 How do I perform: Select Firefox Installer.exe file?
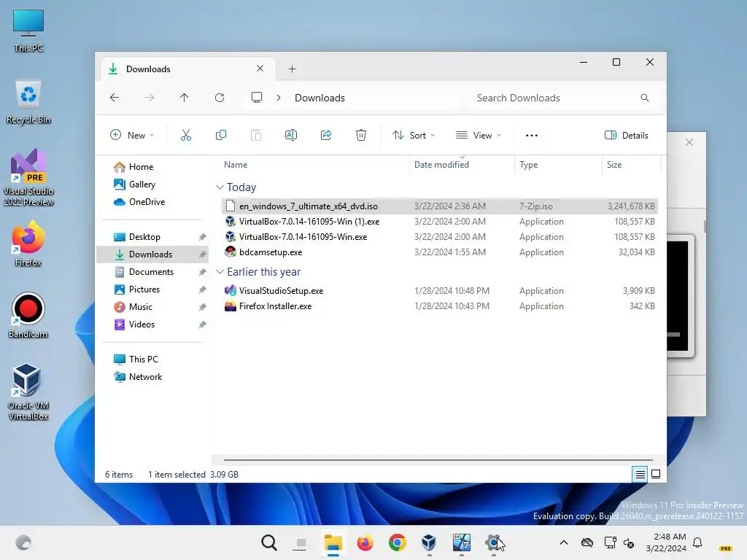pyautogui.click(x=440, y=306)
